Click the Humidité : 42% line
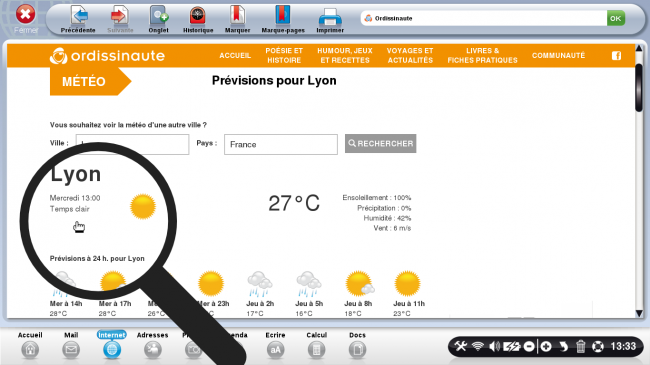 tap(387, 218)
